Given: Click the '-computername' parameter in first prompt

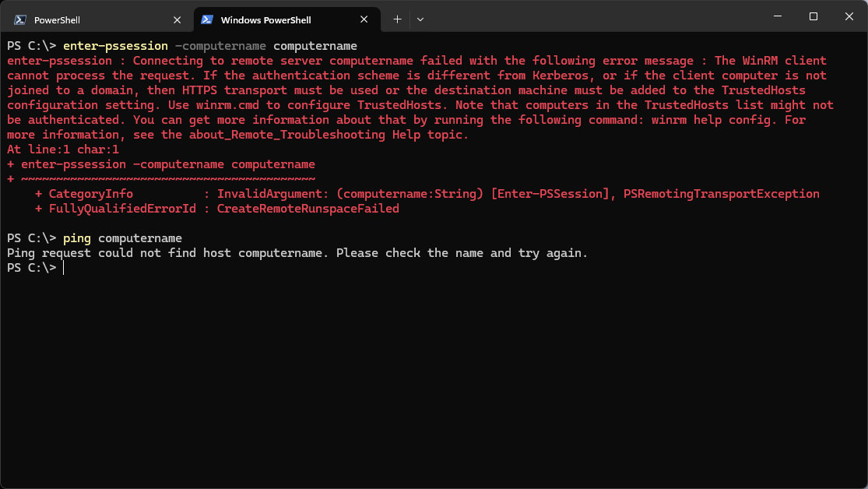Looking at the screenshot, I should click(220, 46).
